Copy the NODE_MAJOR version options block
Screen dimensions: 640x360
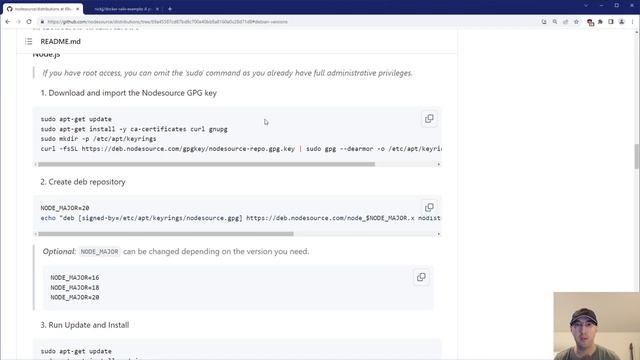click(421, 277)
